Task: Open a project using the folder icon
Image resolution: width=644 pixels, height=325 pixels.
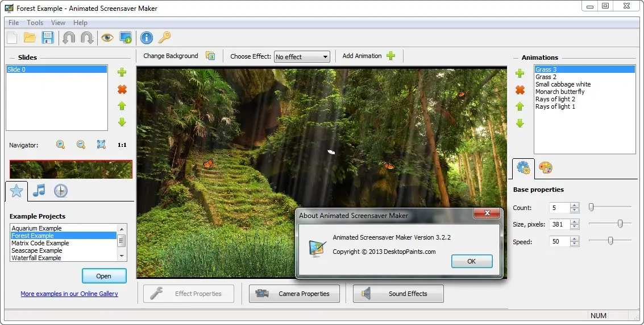Action: click(x=30, y=38)
